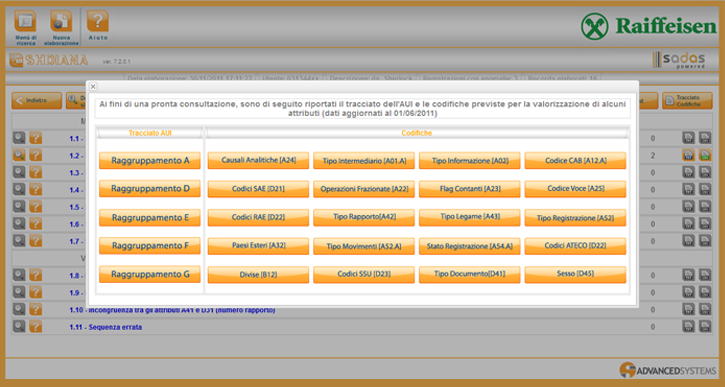Click the magnifier icon on row 1.11
725x387 pixels.
pyautogui.click(x=19, y=326)
